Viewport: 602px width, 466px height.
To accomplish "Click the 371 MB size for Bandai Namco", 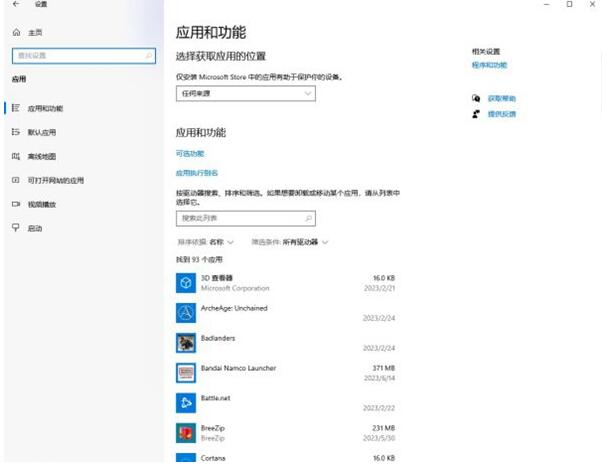I will tap(384, 368).
